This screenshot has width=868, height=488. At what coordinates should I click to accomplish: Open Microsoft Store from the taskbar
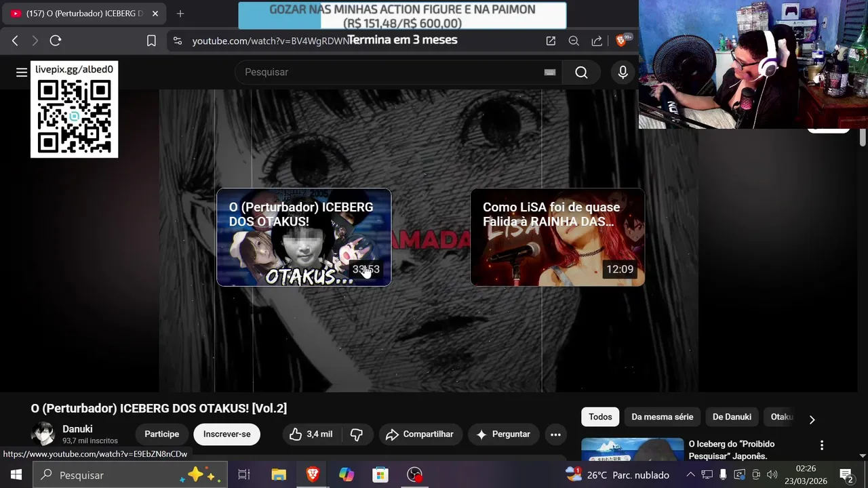point(380,474)
